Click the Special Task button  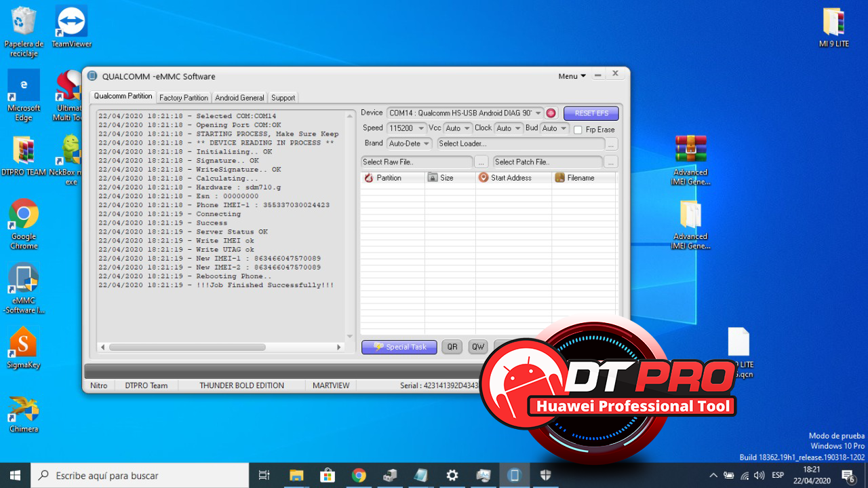[399, 347]
